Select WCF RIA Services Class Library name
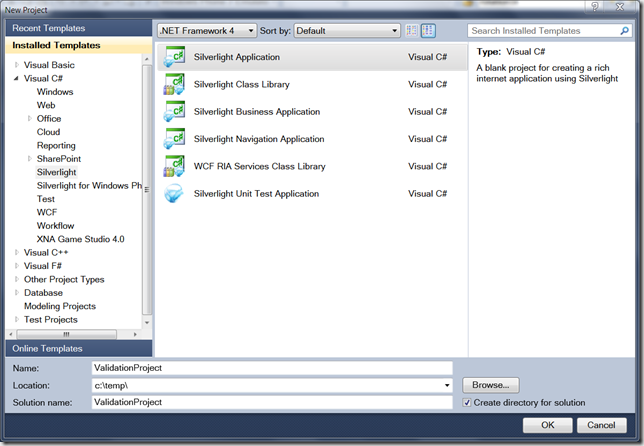The image size is (644, 446). pos(260,166)
